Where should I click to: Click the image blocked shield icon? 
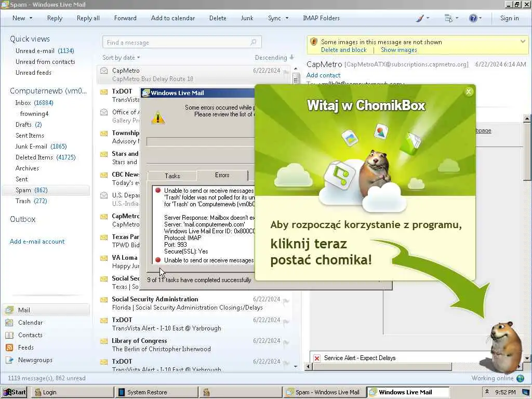(x=314, y=42)
